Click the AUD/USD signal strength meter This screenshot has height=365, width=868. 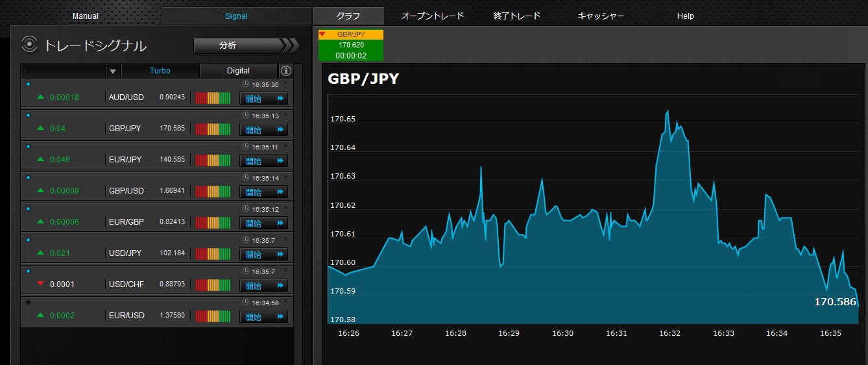(x=213, y=98)
